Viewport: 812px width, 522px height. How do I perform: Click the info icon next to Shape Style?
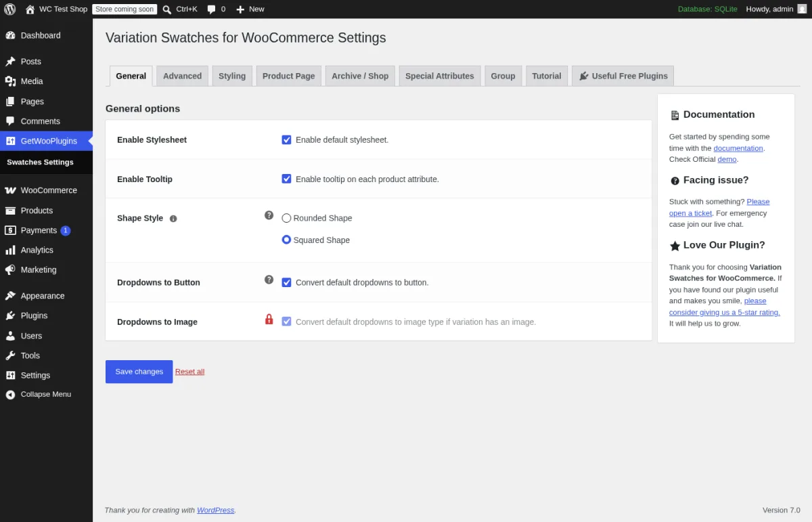point(173,219)
